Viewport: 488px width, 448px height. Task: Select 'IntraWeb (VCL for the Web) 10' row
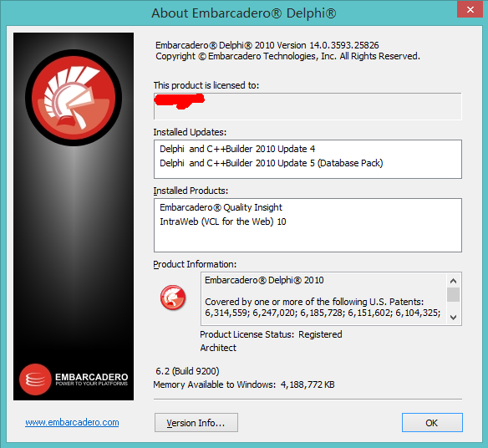[x=223, y=221]
